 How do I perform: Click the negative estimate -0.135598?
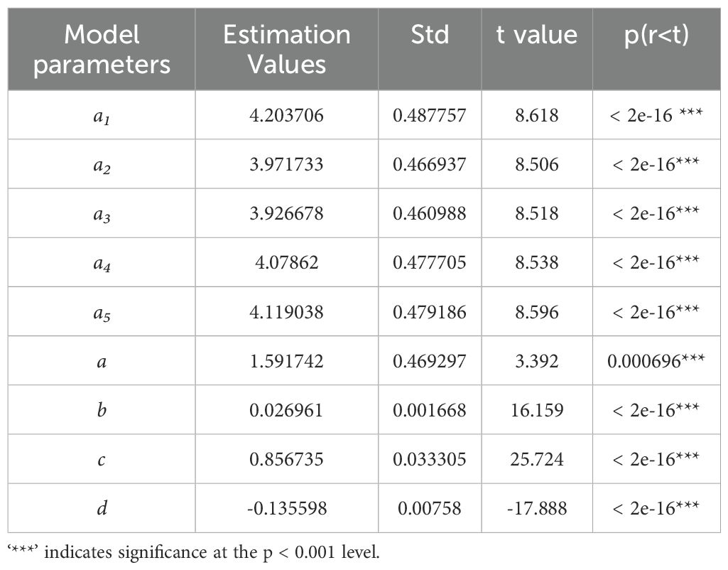click(286, 508)
